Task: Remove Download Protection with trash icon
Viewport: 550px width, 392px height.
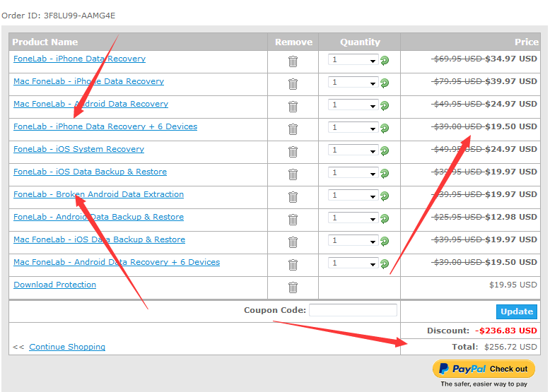Action: pos(293,287)
